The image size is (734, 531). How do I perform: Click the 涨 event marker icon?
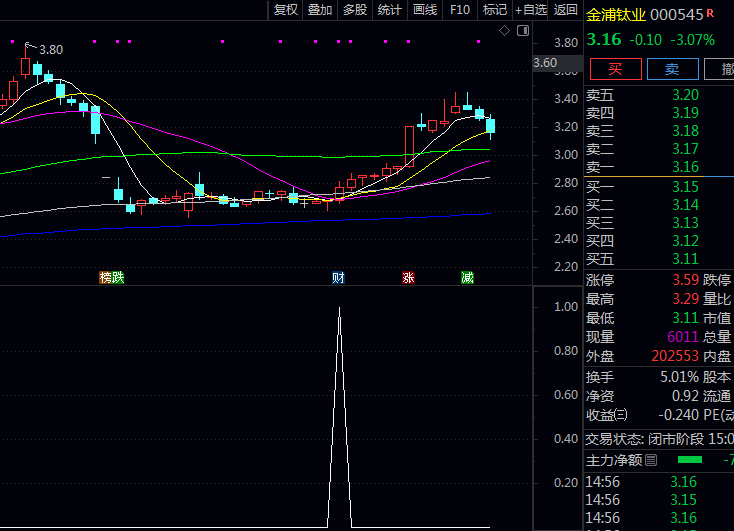[408, 277]
